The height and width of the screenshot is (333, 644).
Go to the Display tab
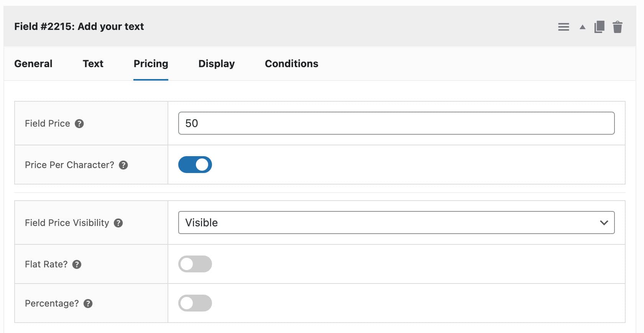[216, 64]
